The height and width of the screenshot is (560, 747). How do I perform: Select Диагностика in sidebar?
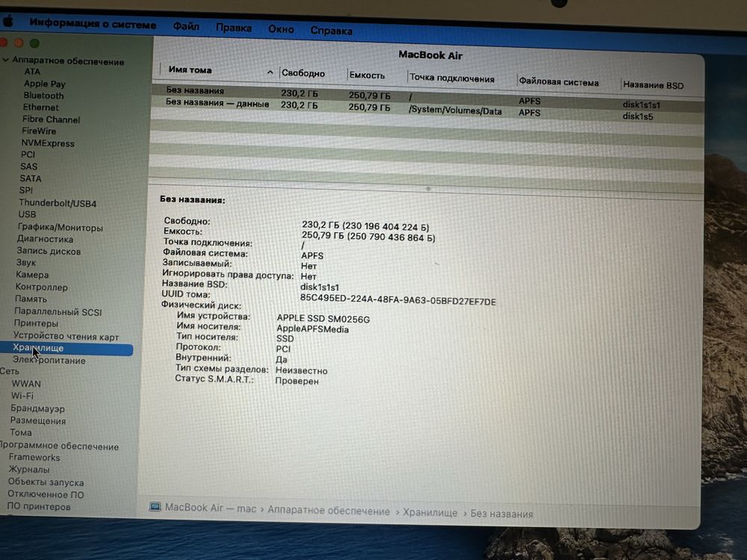click(46, 239)
